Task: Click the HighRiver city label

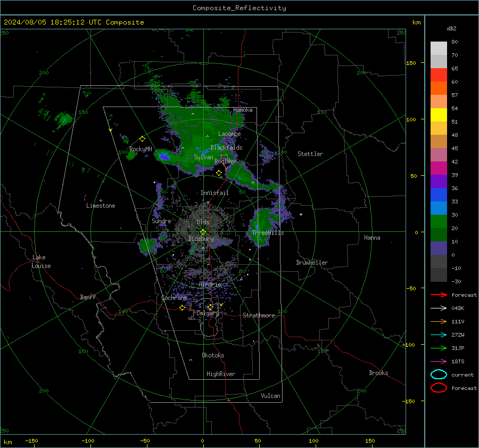Action: (x=221, y=374)
